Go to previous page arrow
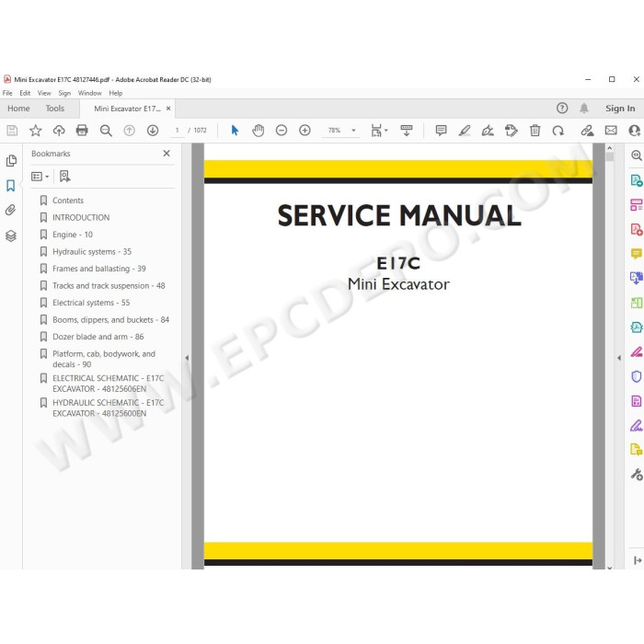The image size is (644, 644). tap(130, 131)
